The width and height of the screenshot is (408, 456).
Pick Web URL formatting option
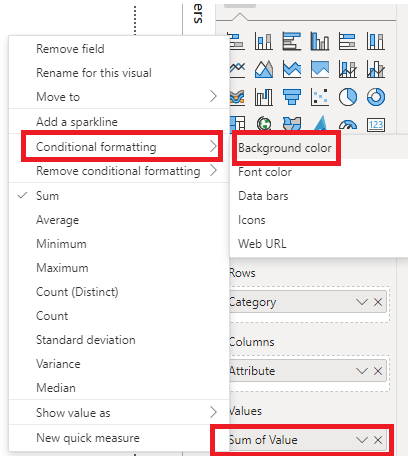tap(319, 244)
